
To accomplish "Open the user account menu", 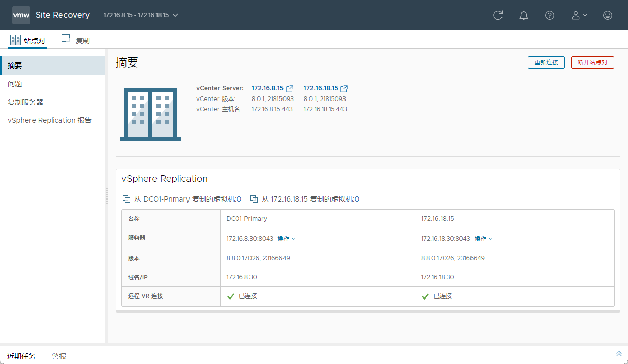I will click(579, 15).
